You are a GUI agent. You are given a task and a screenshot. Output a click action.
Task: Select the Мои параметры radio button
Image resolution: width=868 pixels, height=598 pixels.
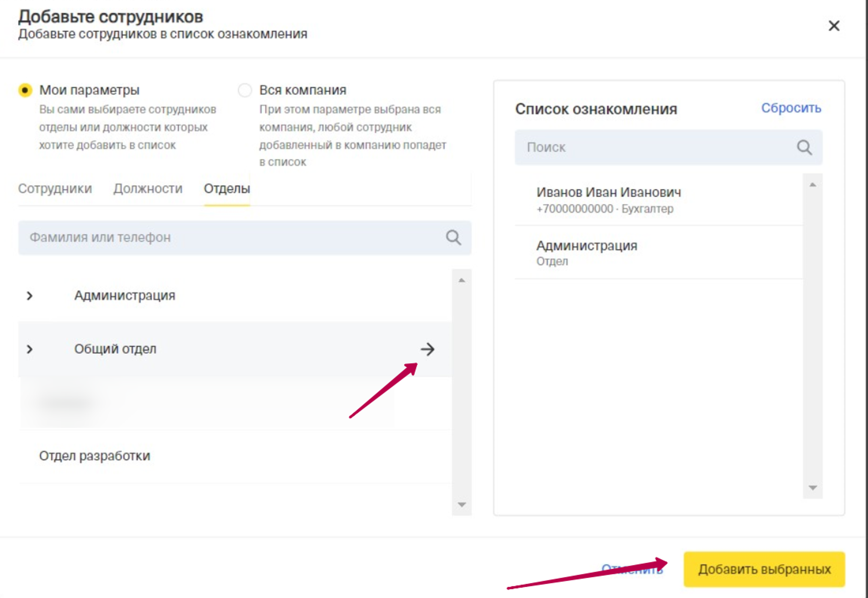tap(25, 90)
